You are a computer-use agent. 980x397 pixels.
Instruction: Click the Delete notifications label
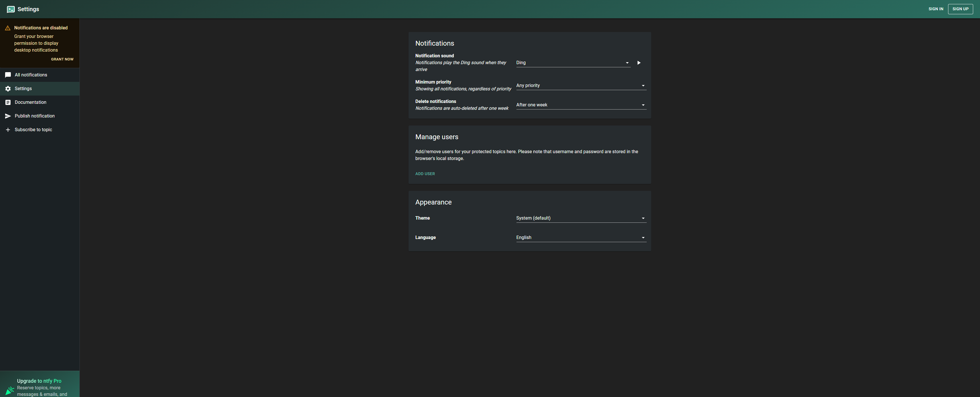[x=436, y=102]
